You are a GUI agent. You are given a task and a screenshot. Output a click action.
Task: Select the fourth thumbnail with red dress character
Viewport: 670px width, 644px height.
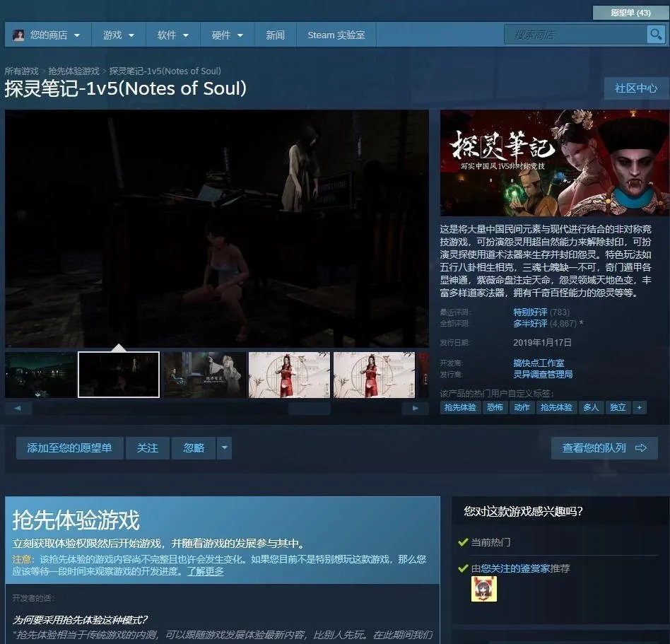point(289,375)
